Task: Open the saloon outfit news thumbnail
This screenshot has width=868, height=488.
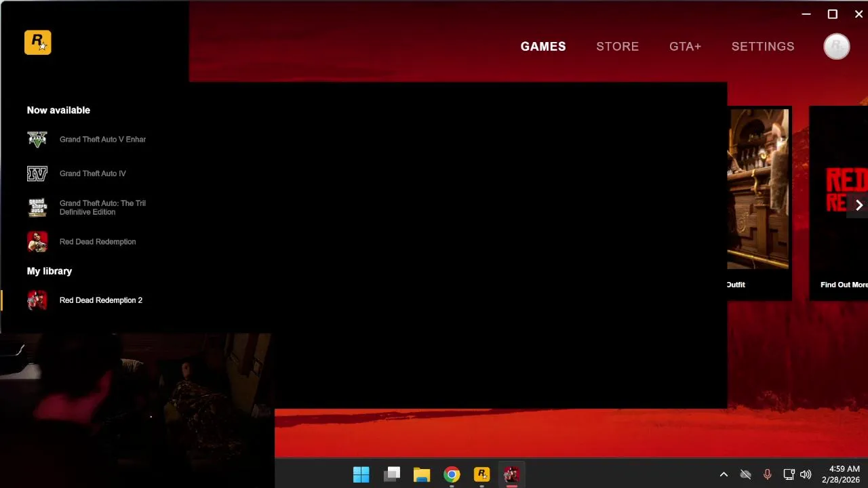Action: click(758, 189)
